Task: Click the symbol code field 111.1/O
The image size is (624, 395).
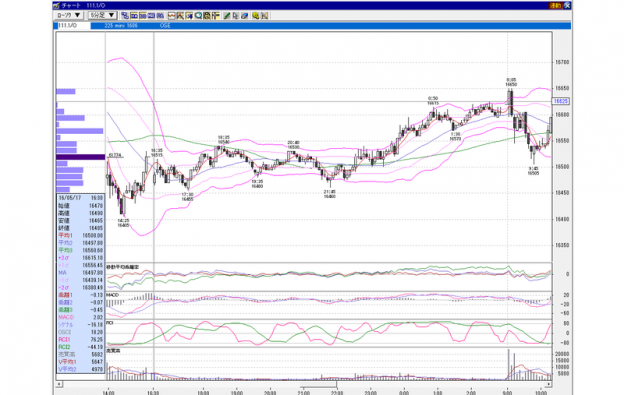Action: pyautogui.click(x=73, y=25)
